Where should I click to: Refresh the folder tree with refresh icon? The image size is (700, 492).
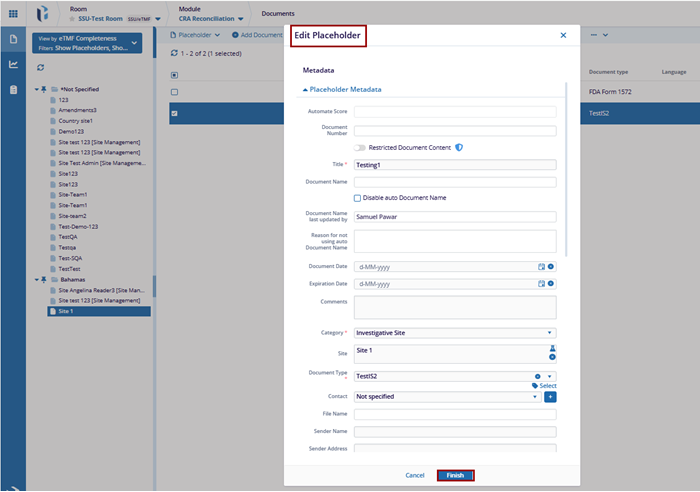[x=40, y=67]
